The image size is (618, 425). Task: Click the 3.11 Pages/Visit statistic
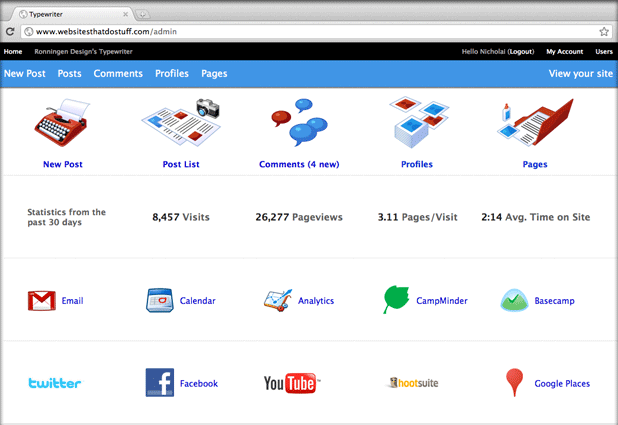pyautogui.click(x=418, y=217)
